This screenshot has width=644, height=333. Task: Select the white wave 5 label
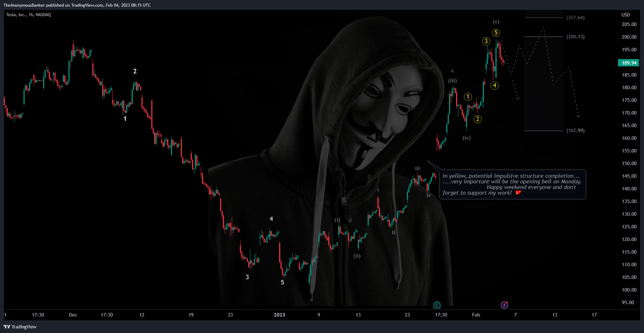point(282,282)
